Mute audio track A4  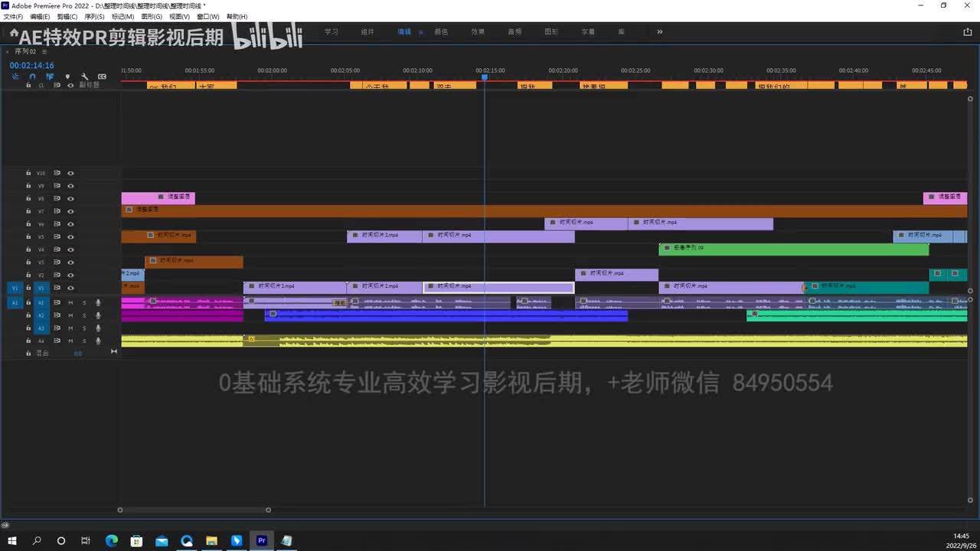[x=70, y=341]
